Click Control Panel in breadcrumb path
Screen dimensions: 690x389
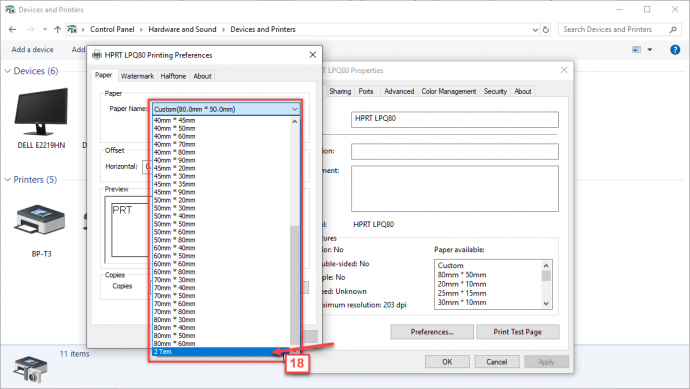click(112, 29)
